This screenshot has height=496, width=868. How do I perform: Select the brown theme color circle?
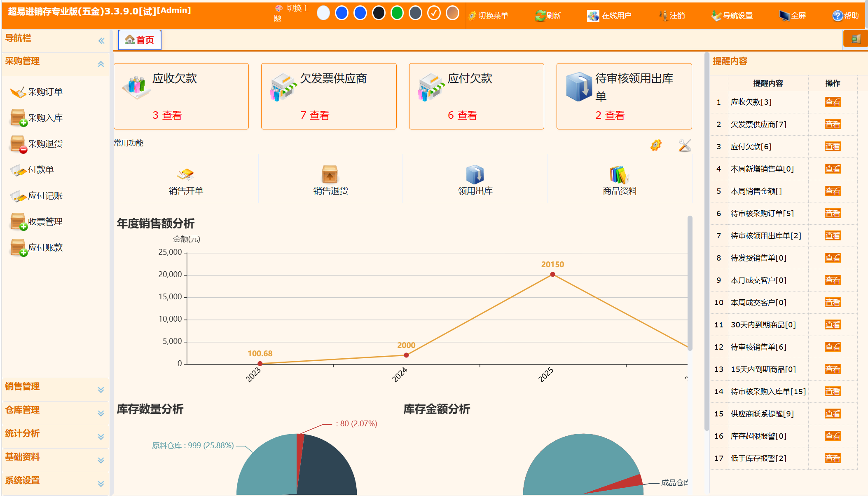[452, 13]
